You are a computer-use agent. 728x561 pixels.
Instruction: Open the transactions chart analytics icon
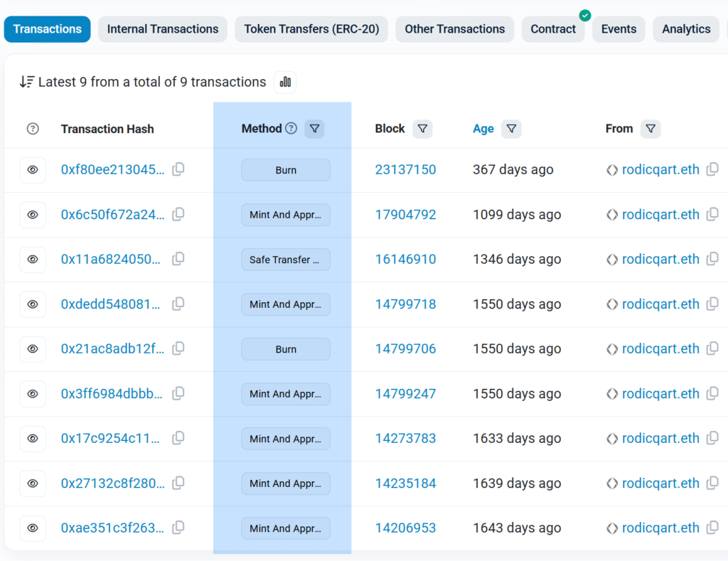[285, 82]
